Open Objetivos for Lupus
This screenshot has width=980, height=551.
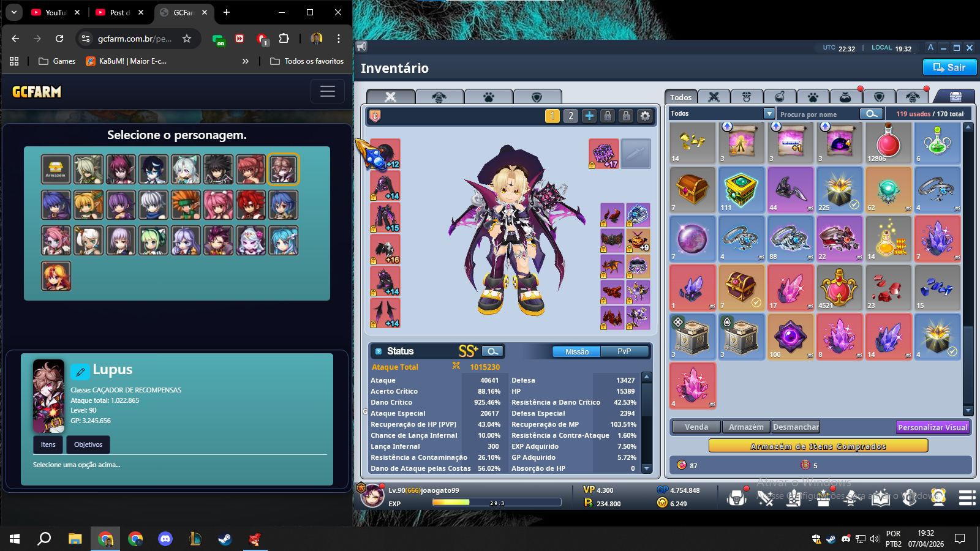(88, 444)
